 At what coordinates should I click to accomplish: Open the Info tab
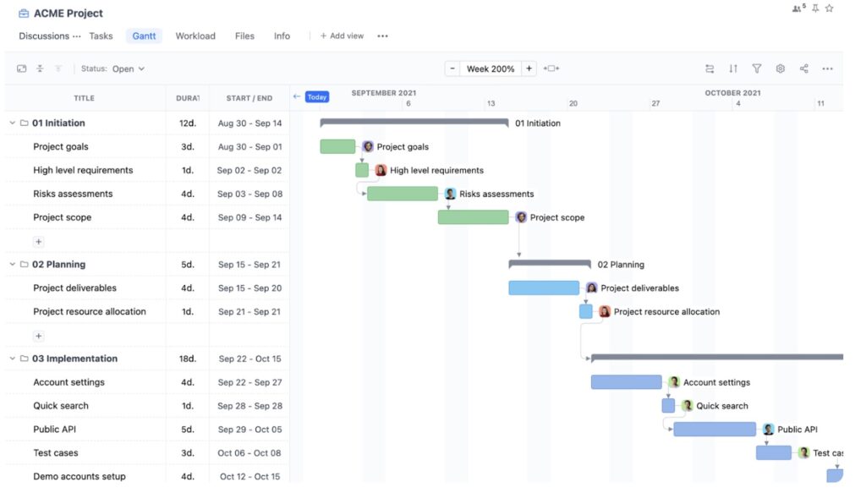click(x=282, y=36)
